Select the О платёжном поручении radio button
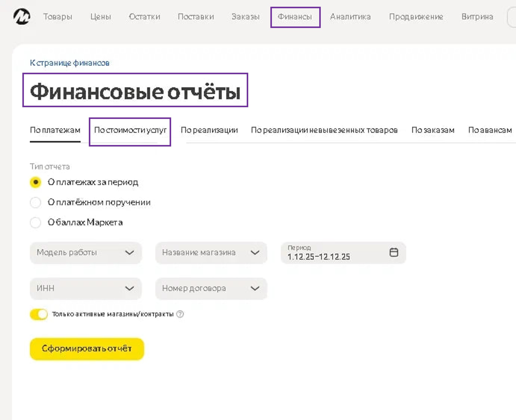The height and width of the screenshot is (420, 516). (36, 202)
